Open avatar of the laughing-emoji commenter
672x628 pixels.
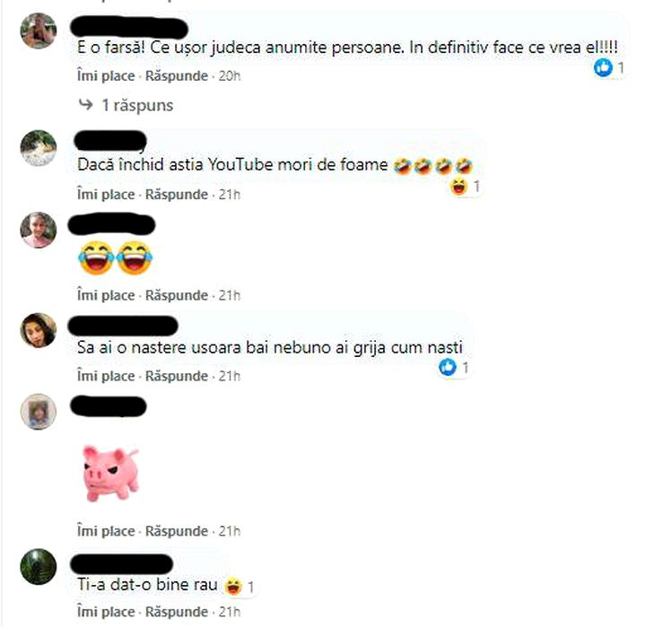pyautogui.click(x=39, y=230)
